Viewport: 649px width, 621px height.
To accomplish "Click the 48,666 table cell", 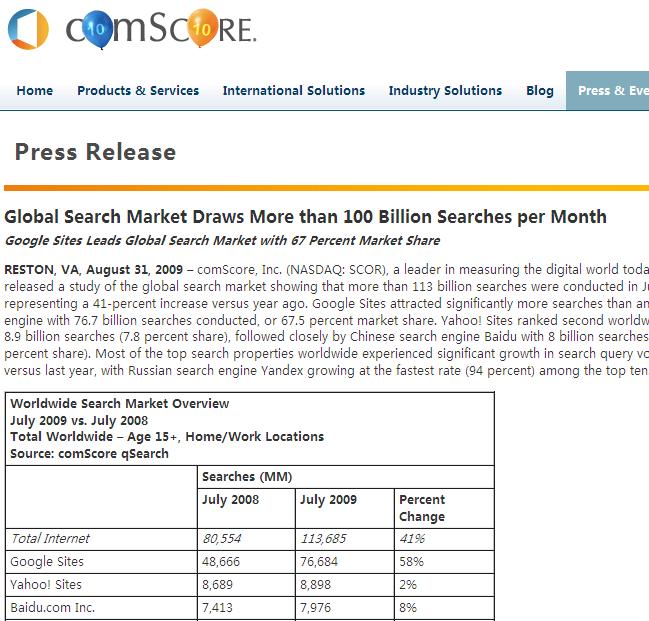I will 246,562.
